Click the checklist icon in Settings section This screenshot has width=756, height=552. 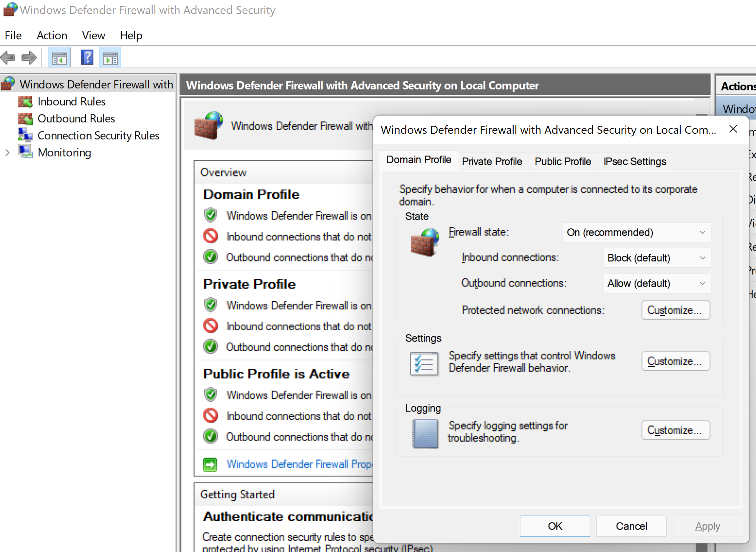424,363
